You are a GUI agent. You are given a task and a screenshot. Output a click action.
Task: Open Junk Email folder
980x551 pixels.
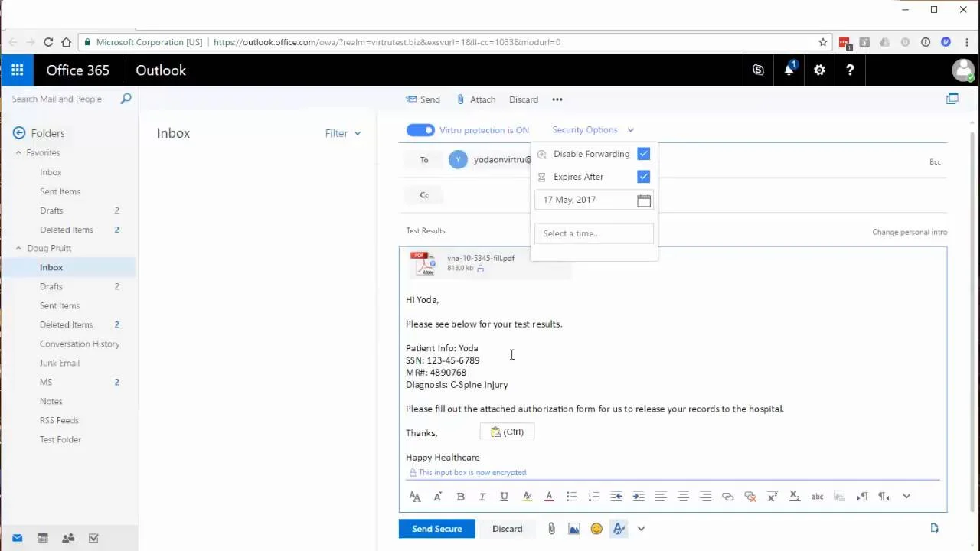(x=60, y=363)
